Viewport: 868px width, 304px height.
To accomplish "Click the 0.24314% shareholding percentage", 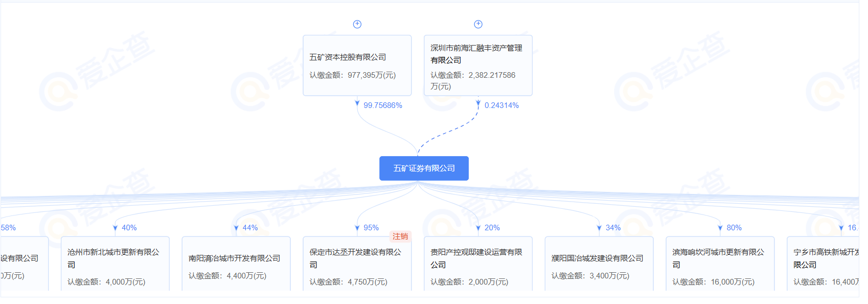I will (x=501, y=105).
